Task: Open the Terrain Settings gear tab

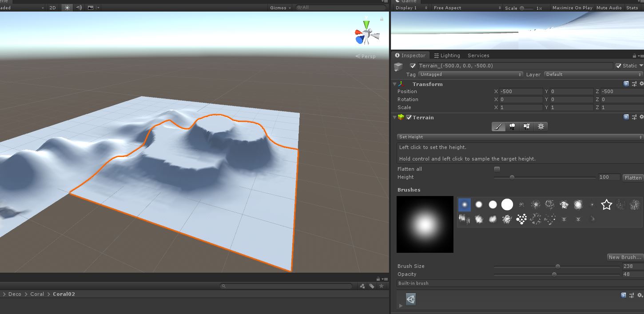Action: (x=541, y=126)
